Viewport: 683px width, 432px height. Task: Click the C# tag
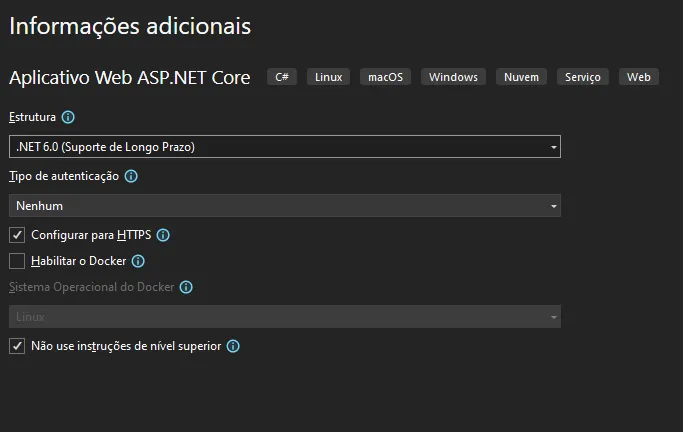click(x=282, y=77)
